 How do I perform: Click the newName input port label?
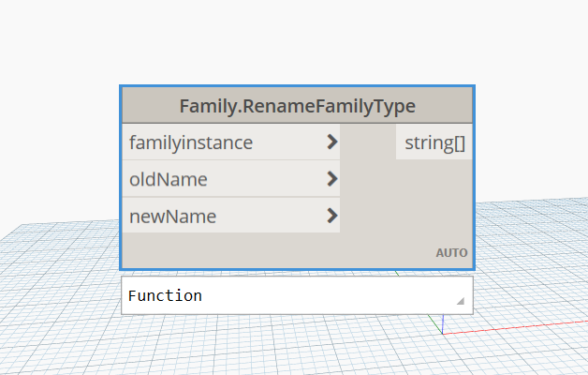pyautogui.click(x=172, y=216)
